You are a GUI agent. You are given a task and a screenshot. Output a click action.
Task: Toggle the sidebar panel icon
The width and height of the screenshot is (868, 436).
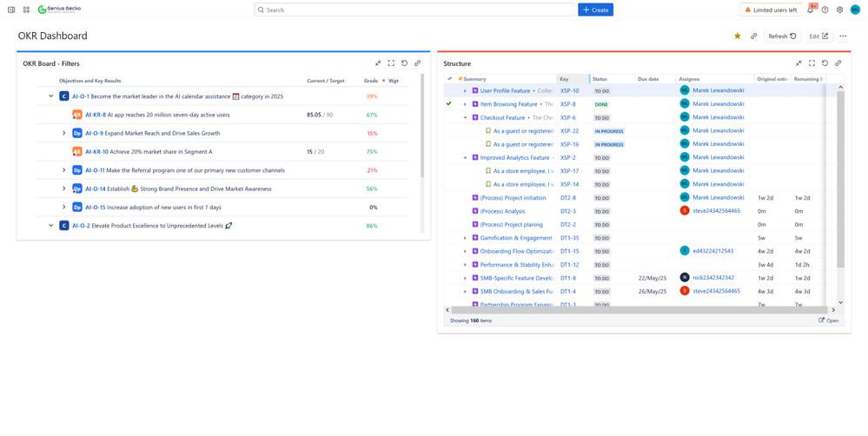pyautogui.click(x=11, y=10)
